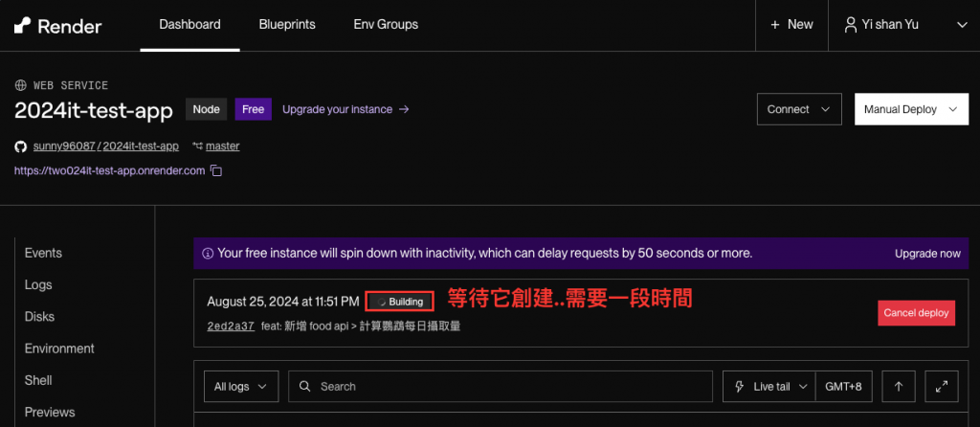Viewport: 980px width, 427px height.
Task: Open the Blueprints tab
Action: pyautogui.click(x=287, y=25)
